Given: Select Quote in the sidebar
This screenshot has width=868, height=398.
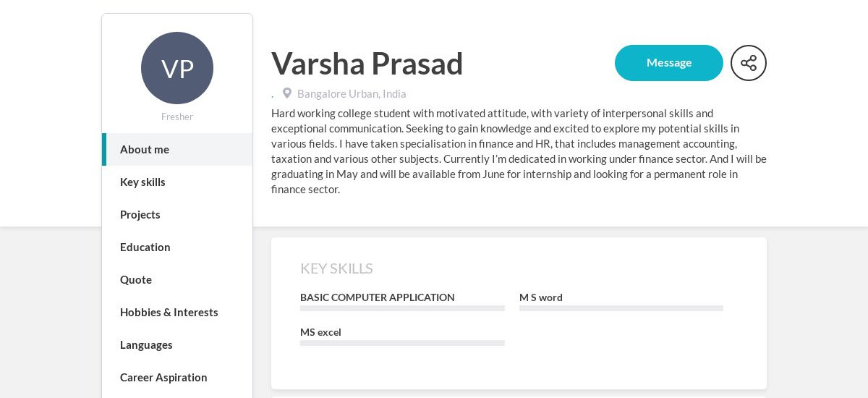Looking at the screenshot, I should [177, 279].
